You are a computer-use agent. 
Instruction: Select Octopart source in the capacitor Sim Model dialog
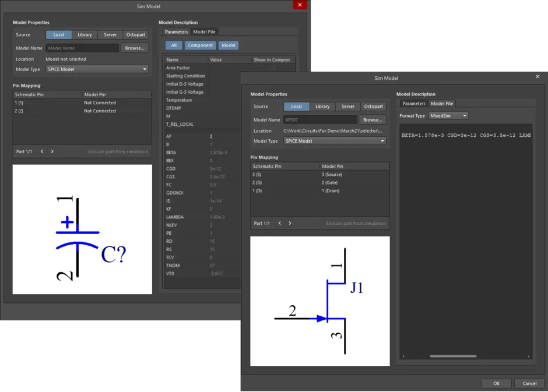pyautogui.click(x=136, y=34)
